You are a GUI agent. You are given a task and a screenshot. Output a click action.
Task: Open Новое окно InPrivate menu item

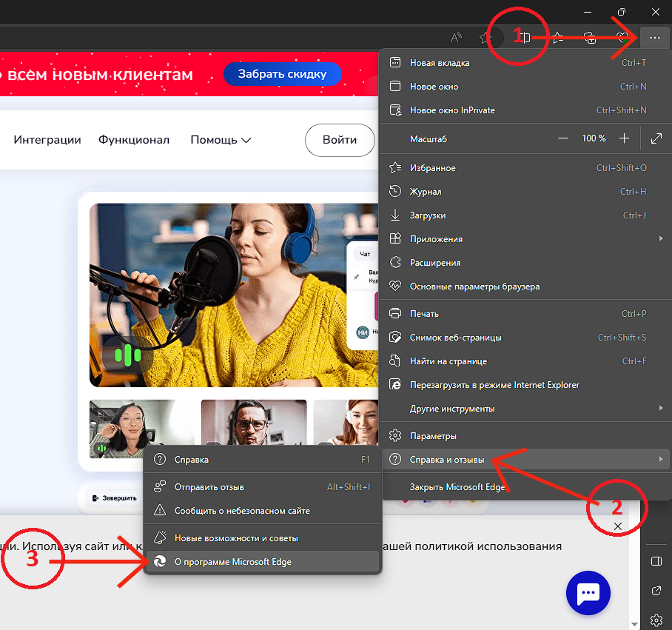point(452,110)
